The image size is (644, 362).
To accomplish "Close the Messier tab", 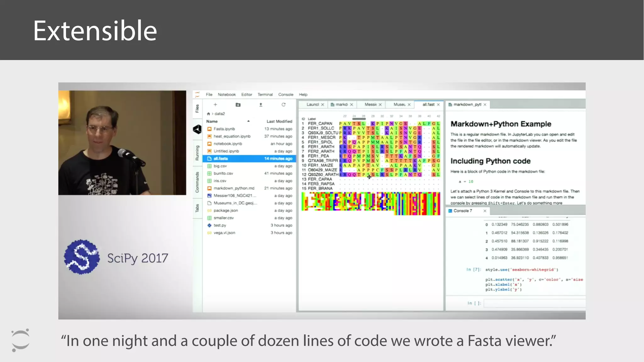I will coord(380,105).
